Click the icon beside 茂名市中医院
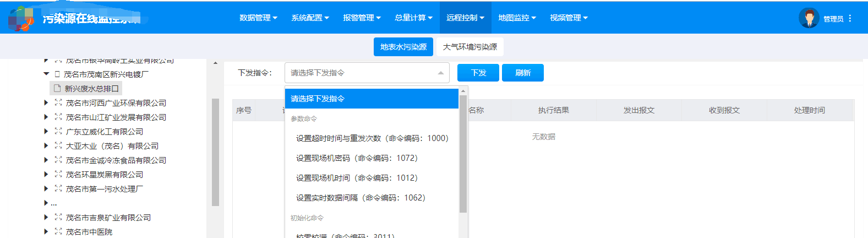This screenshot has width=868, height=238. 58,231
